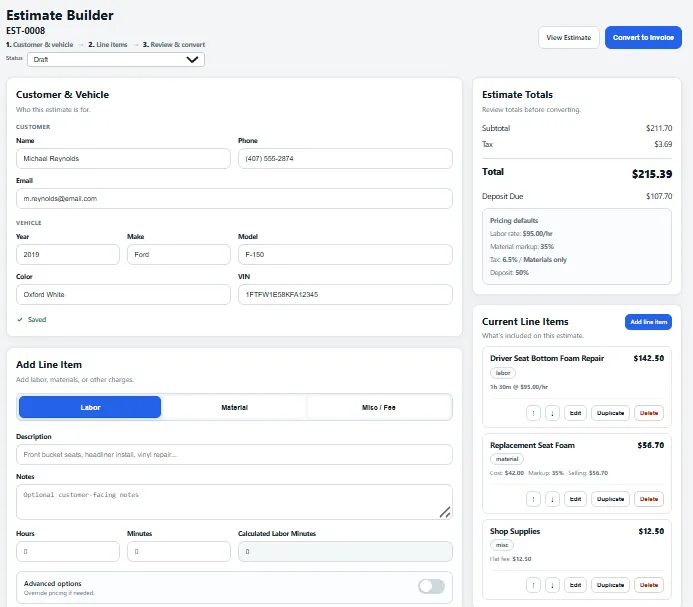Edit the Replacement Seat Foam item
Screen dimensions: 693x607
click(575, 499)
